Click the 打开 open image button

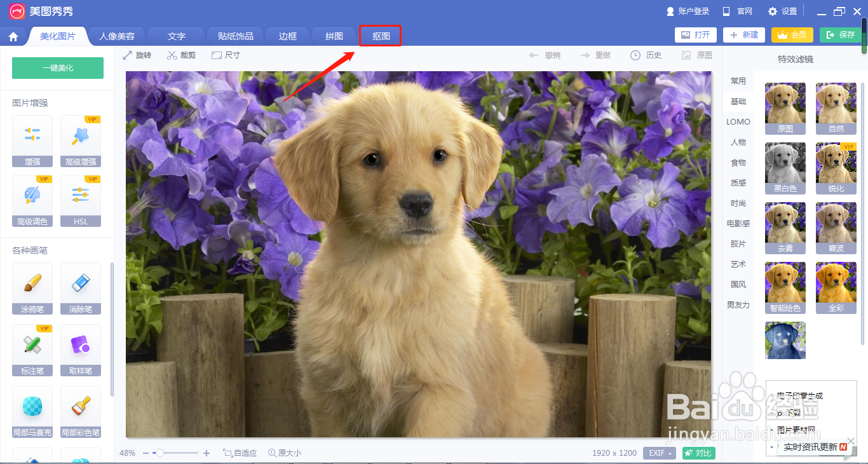click(696, 35)
